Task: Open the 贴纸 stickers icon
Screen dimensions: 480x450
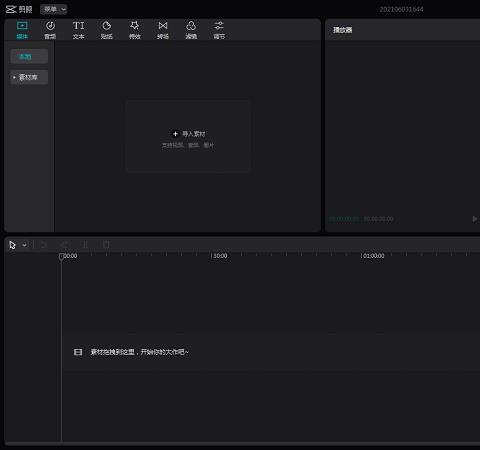Action: pos(107,30)
